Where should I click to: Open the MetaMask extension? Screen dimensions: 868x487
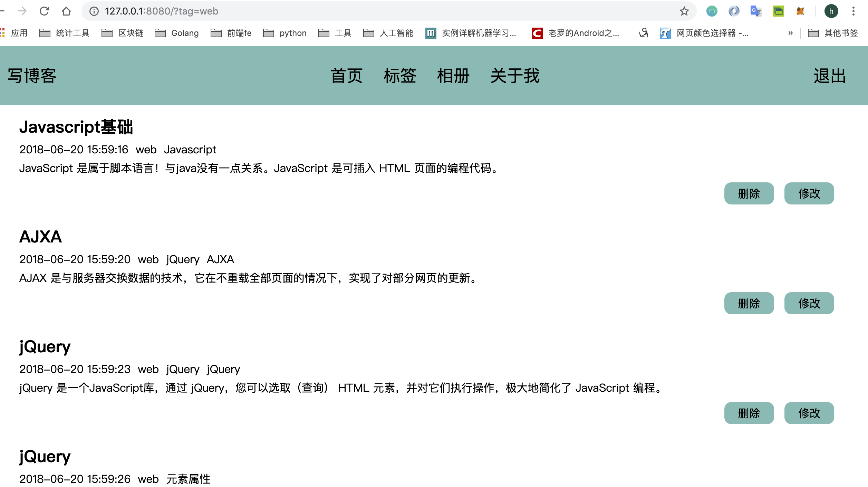tap(800, 11)
